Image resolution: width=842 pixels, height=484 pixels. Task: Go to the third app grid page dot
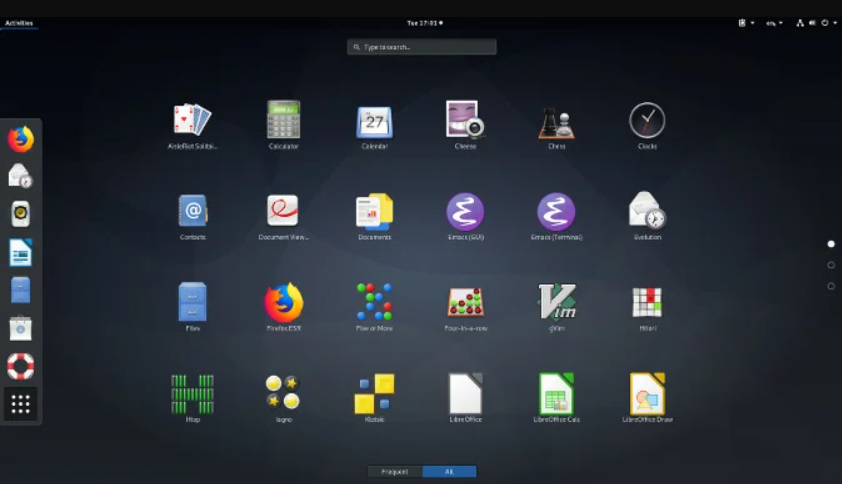point(831,286)
